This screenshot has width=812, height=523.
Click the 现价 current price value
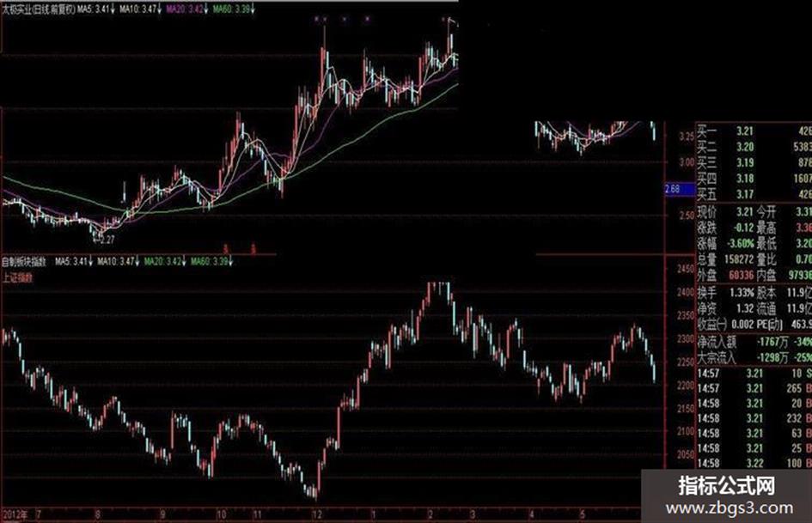744,212
